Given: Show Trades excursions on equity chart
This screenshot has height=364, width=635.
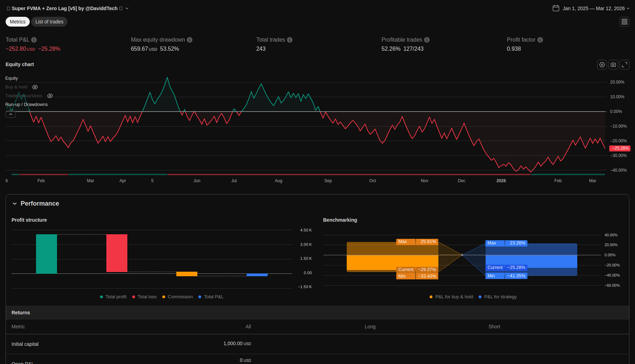Looking at the screenshot, I should 50,96.
